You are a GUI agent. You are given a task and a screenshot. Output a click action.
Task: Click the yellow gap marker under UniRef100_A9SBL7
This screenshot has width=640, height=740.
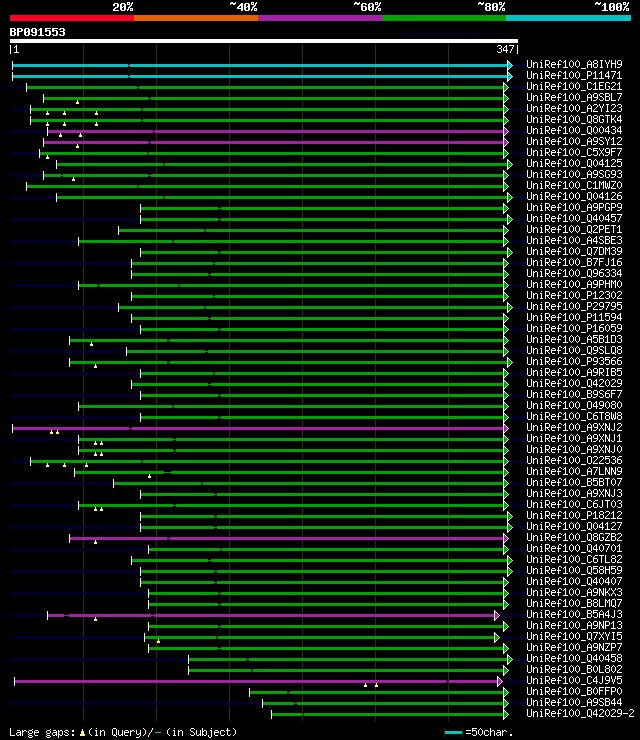pyautogui.click(x=77, y=102)
